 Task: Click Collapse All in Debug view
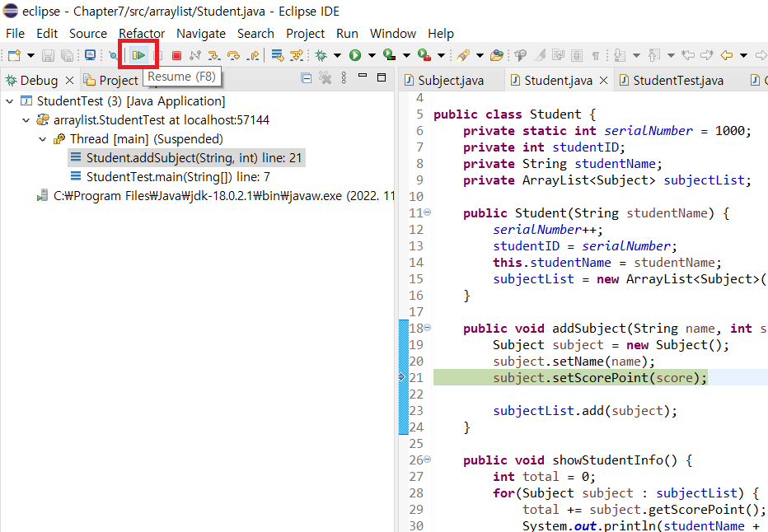click(x=306, y=77)
